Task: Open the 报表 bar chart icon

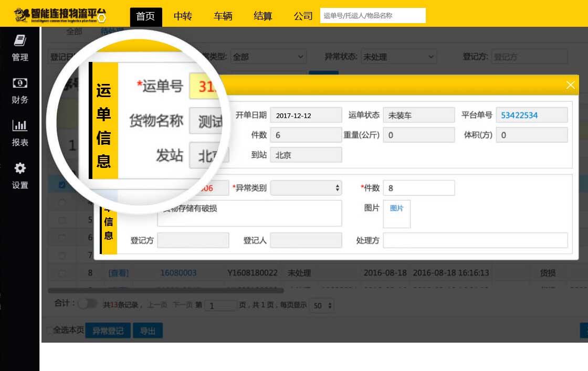Action: click(x=20, y=125)
